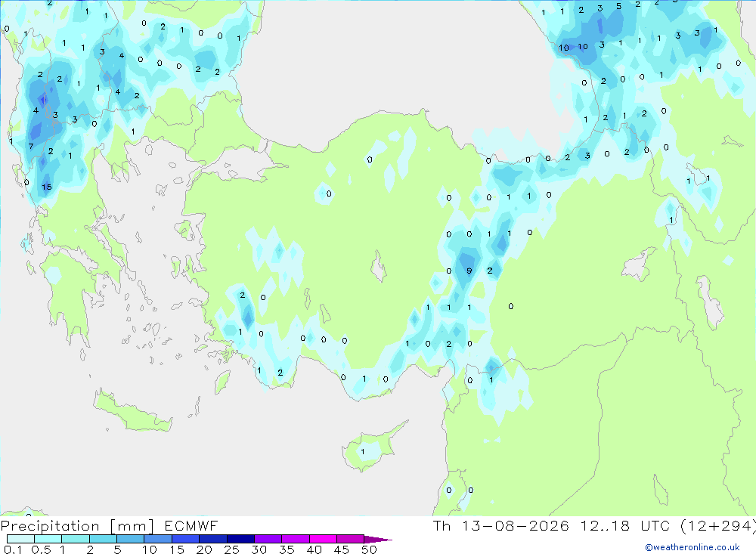Click the '[mm]' unit label

click(132, 526)
